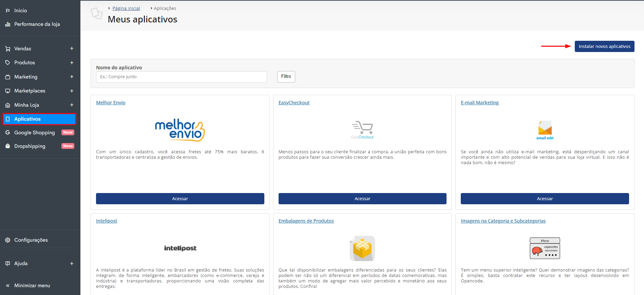Focus the Nome do aplicativo search field
Screen dimensions: 644x295
pos(182,77)
